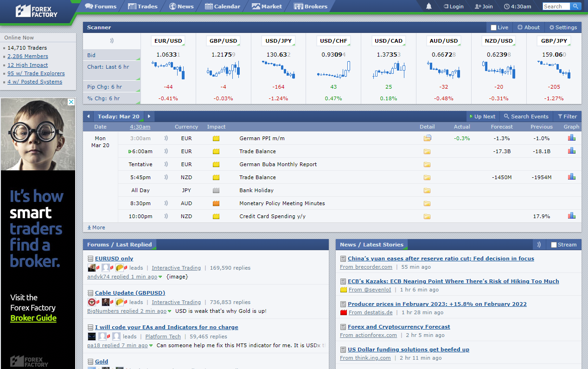
Task: Toggle sound alert in News header
Action: (539, 245)
